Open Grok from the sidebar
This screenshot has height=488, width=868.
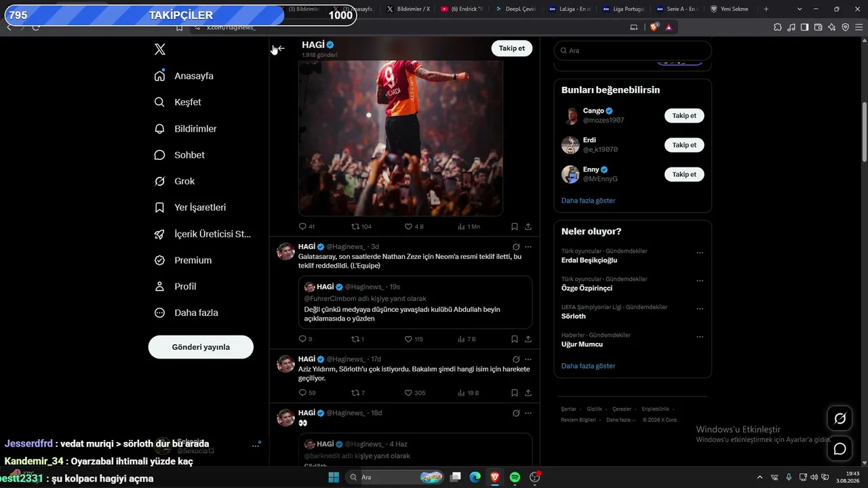point(175,182)
